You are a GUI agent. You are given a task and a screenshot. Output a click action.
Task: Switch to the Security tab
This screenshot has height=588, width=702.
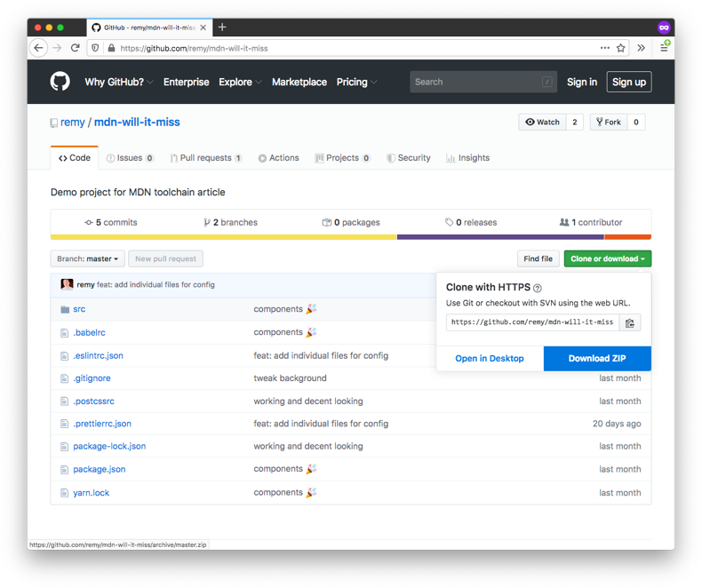[408, 158]
